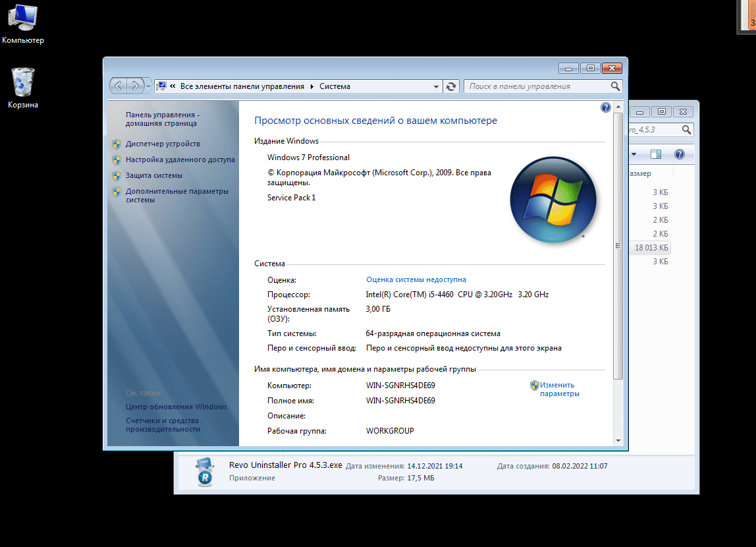Click modification date '14.12.2021 19:14'

[x=435, y=466]
